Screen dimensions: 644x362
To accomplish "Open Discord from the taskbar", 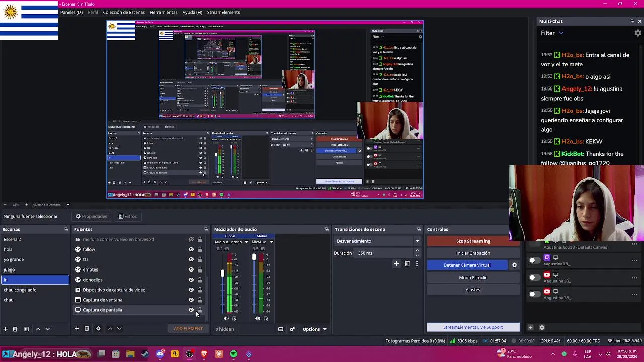I will pyautogui.click(x=160, y=354).
